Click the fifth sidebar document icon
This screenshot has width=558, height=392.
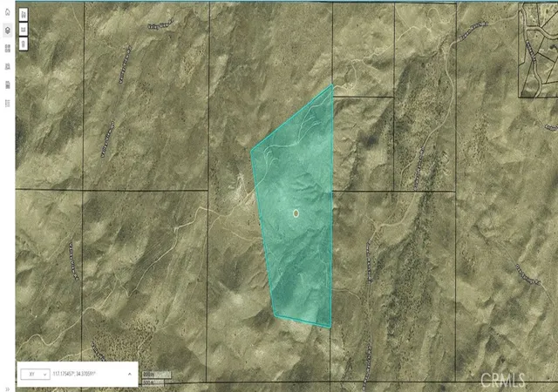pos(8,84)
